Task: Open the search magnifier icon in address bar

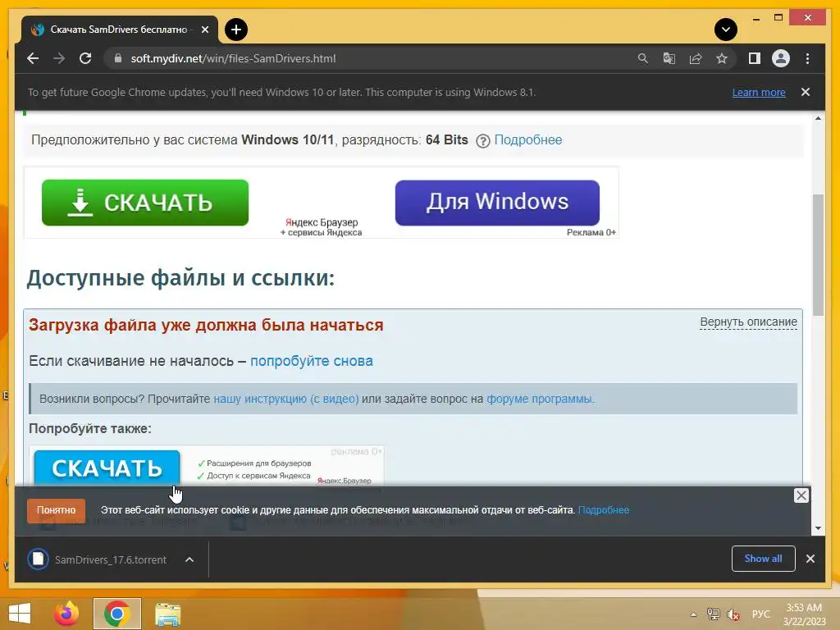Action: [x=643, y=58]
